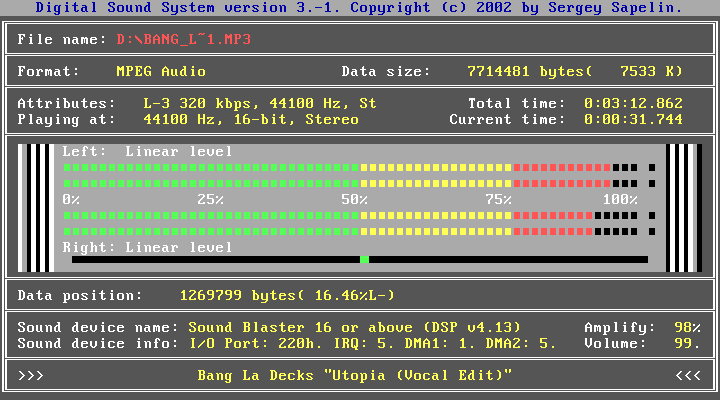The image size is (720, 400).
Task: Click the >>> marker left of song title
Action: pyautogui.click(x=31, y=376)
